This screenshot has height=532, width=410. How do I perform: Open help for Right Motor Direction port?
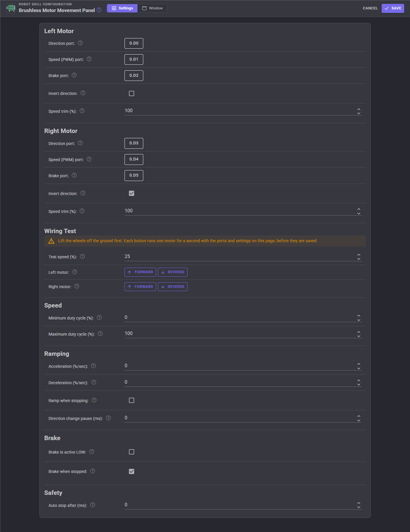pos(80,143)
